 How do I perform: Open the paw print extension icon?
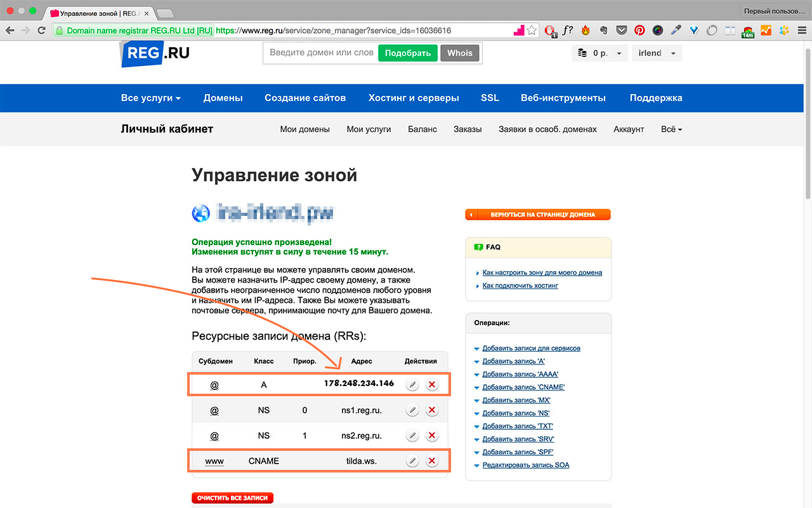(784, 30)
